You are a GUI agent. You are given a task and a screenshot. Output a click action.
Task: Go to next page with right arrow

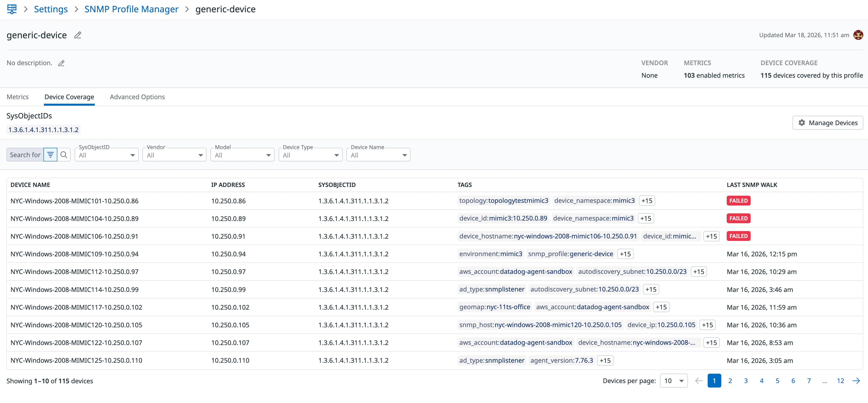pyautogui.click(x=856, y=381)
